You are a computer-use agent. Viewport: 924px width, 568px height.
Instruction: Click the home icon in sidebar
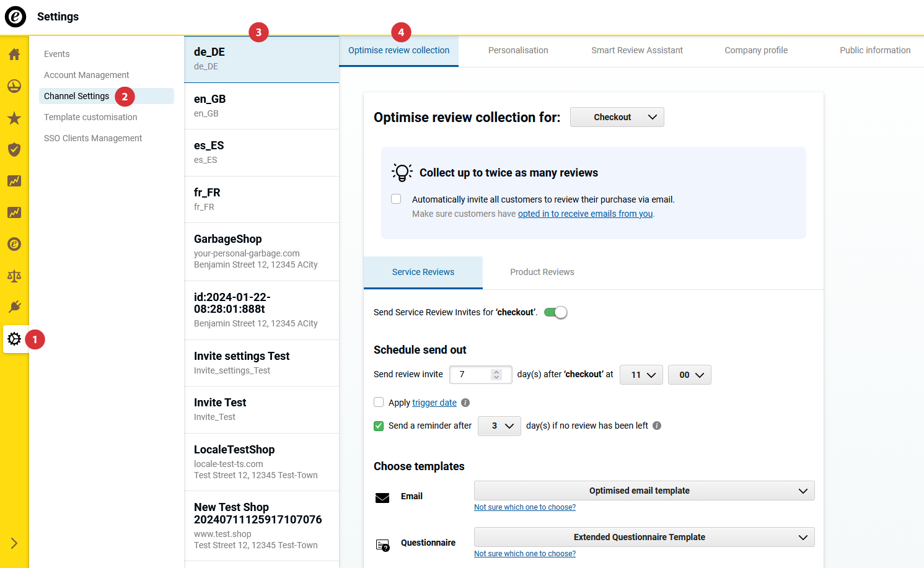14,55
